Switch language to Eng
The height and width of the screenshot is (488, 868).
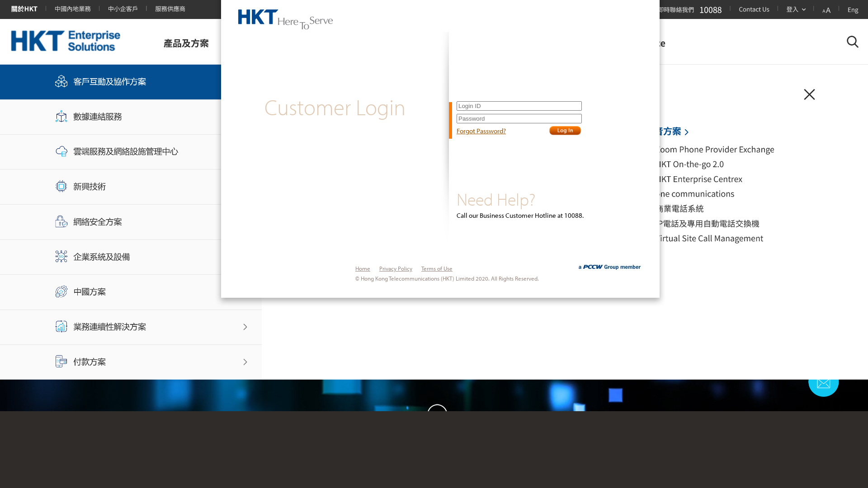click(853, 9)
